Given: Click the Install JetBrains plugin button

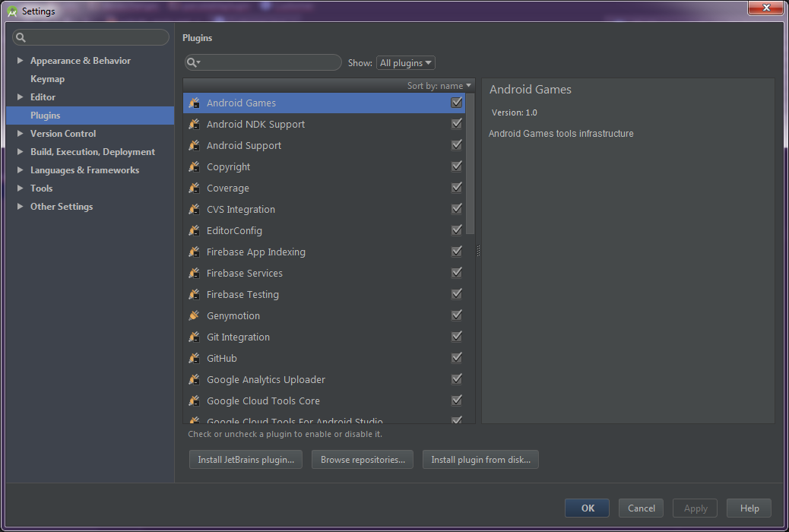Looking at the screenshot, I should pos(246,460).
